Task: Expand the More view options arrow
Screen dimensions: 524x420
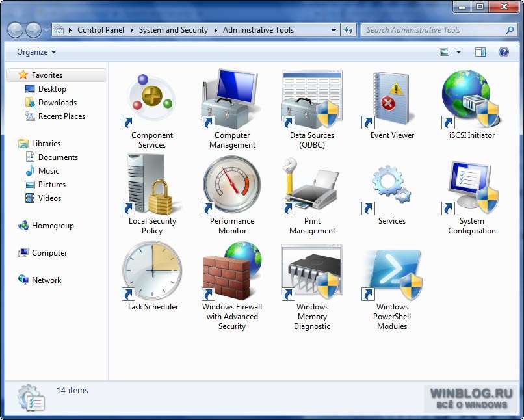Action: click(458, 52)
